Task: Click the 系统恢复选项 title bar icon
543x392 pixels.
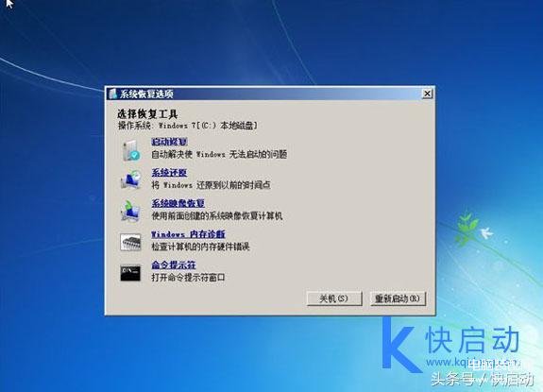Action: (x=112, y=94)
